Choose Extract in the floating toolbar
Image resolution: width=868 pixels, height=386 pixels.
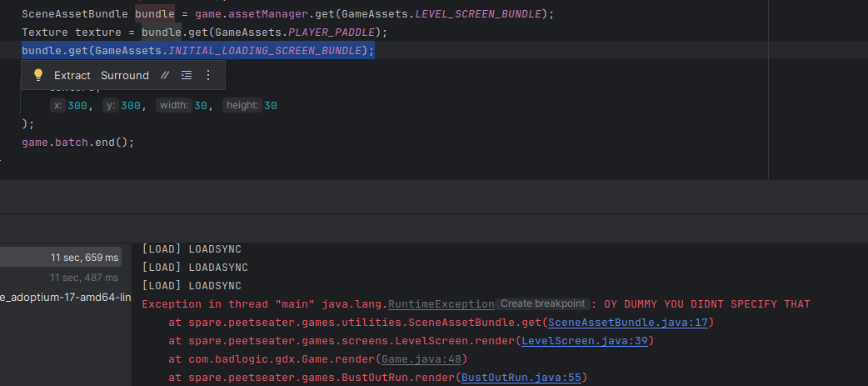[x=72, y=75]
